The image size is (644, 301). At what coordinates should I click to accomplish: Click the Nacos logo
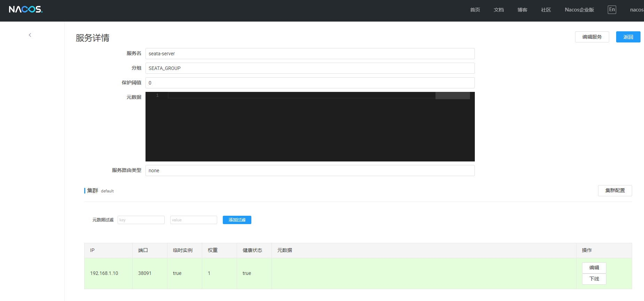(25, 9)
